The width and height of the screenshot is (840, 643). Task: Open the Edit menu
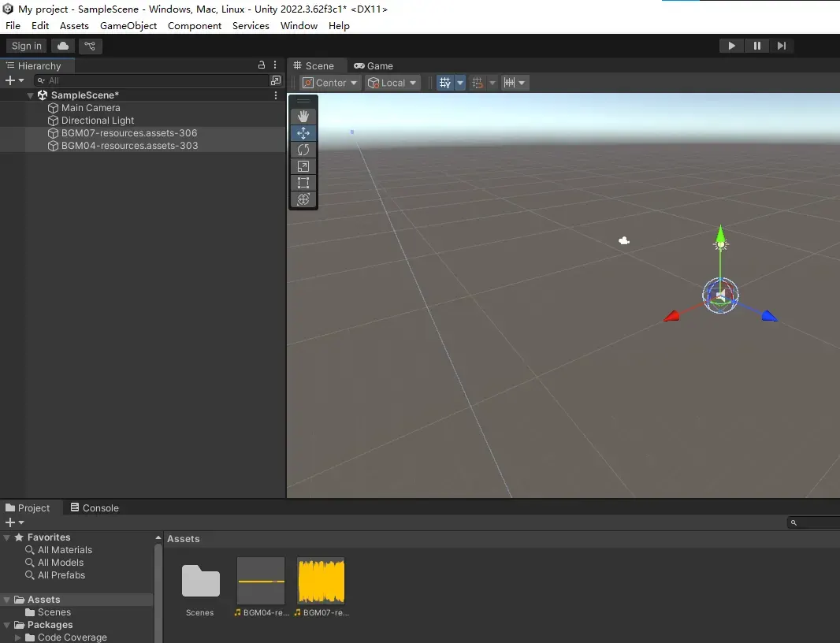pyautogui.click(x=40, y=26)
